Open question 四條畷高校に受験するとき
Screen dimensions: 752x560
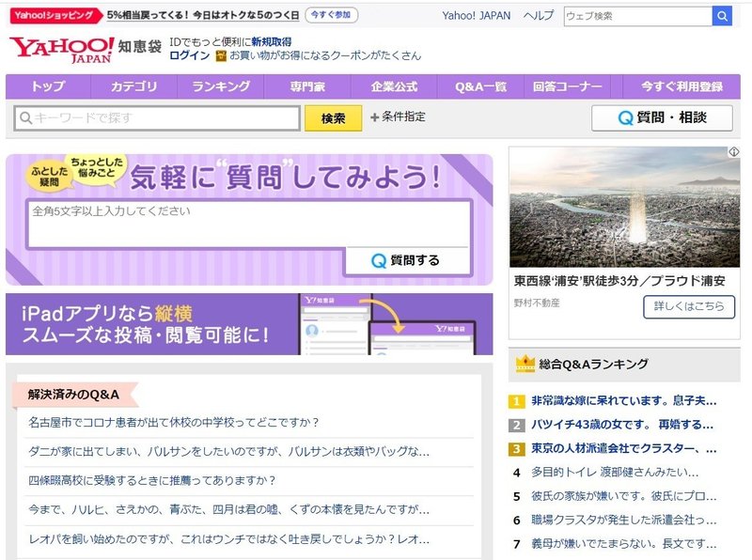tap(152, 480)
